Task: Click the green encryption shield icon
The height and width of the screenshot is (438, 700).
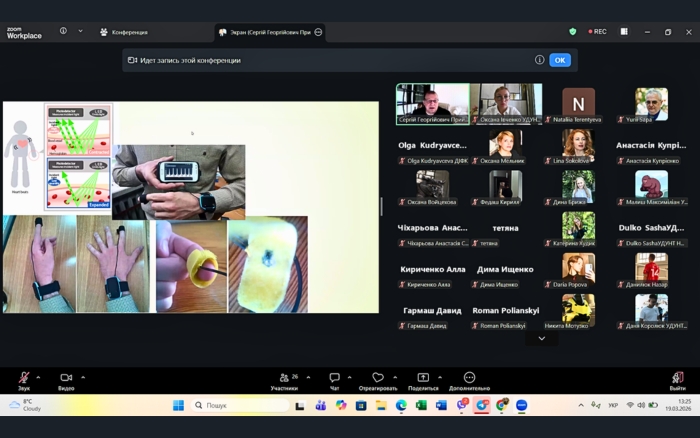Action: point(573,32)
